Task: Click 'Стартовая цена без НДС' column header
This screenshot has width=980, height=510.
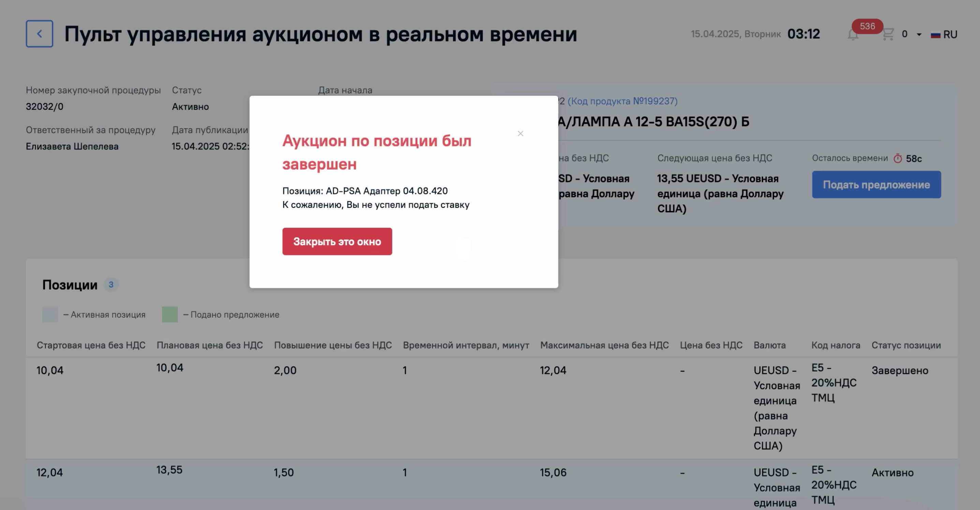Action: pyautogui.click(x=91, y=345)
